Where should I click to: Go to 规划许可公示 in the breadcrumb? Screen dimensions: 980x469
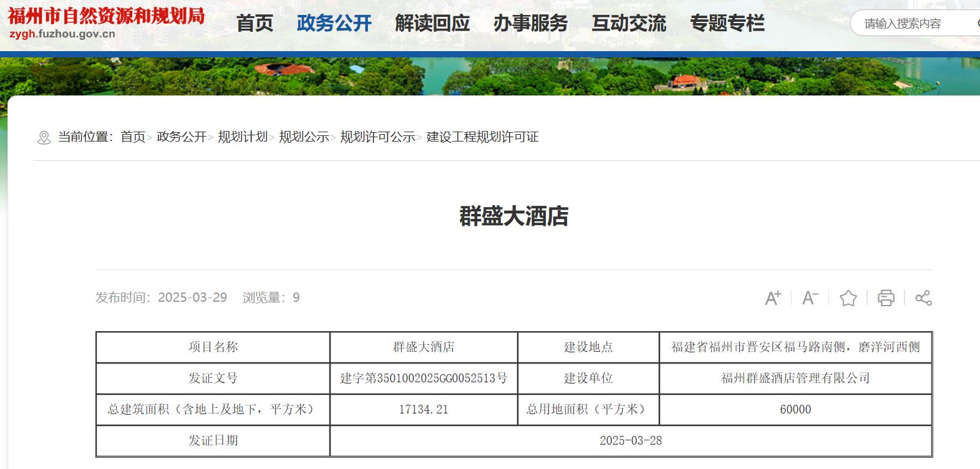click(377, 137)
